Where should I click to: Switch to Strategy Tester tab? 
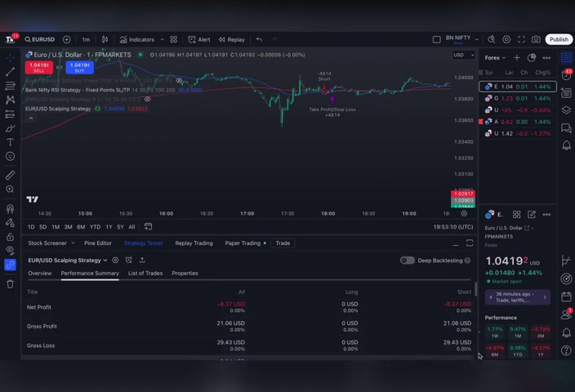click(x=143, y=243)
